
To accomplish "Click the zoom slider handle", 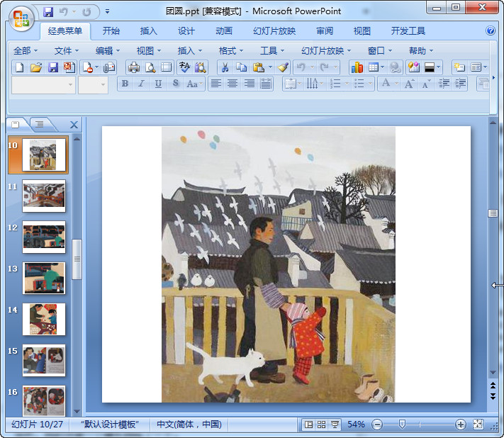I will (402, 425).
